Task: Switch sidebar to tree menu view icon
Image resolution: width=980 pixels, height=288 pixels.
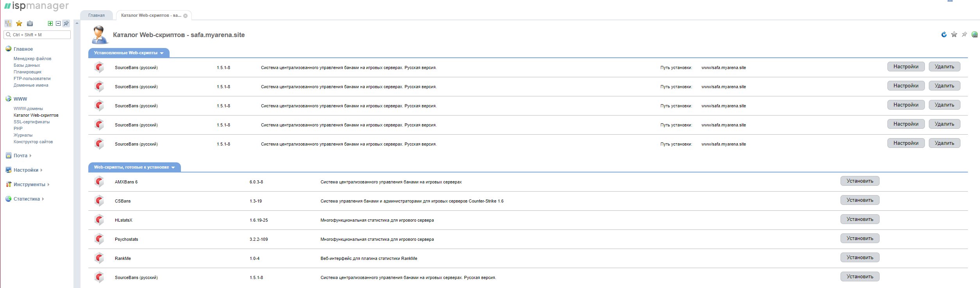Action: coord(8,23)
